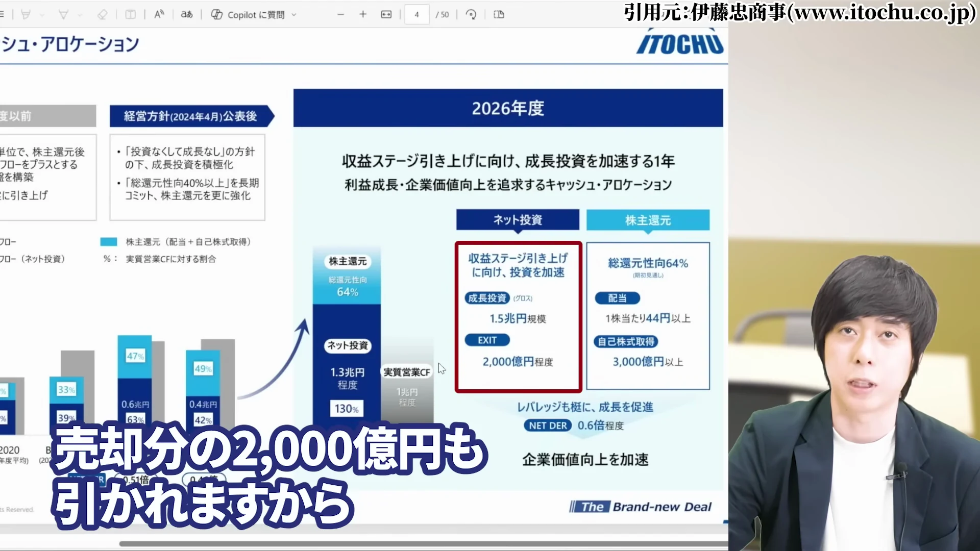Screen dimensions: 980x551
Task: Start Read aloud from the toolbar
Action: [x=159, y=14]
